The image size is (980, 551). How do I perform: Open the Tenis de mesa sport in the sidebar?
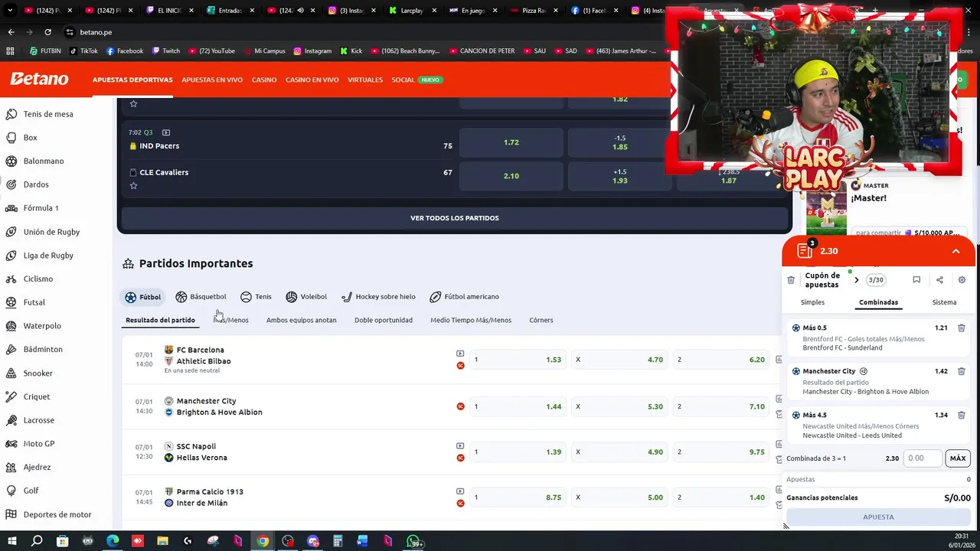click(x=48, y=114)
